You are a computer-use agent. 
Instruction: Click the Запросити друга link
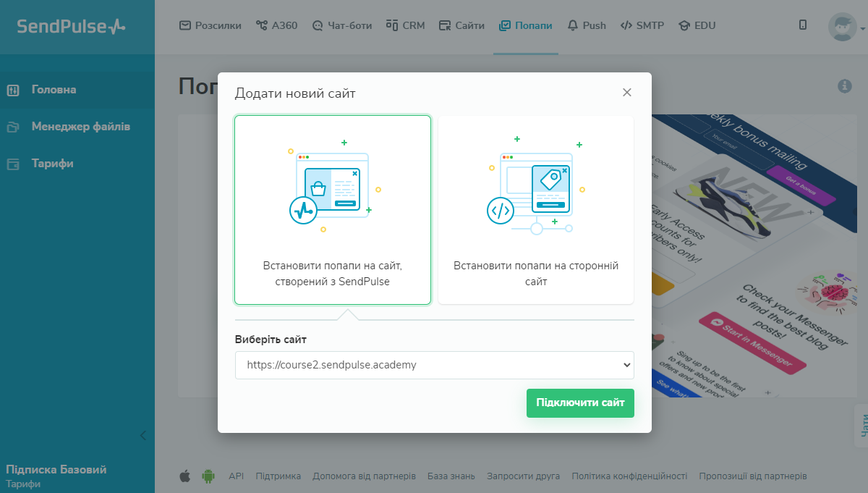(x=524, y=476)
